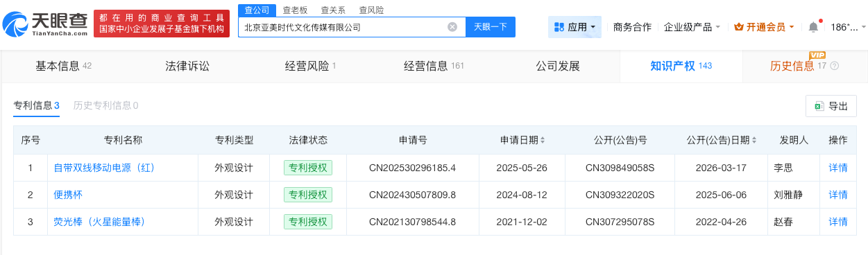View 详情 for patent CN202130798544.8
The height and width of the screenshot is (255, 868).
[x=838, y=222]
